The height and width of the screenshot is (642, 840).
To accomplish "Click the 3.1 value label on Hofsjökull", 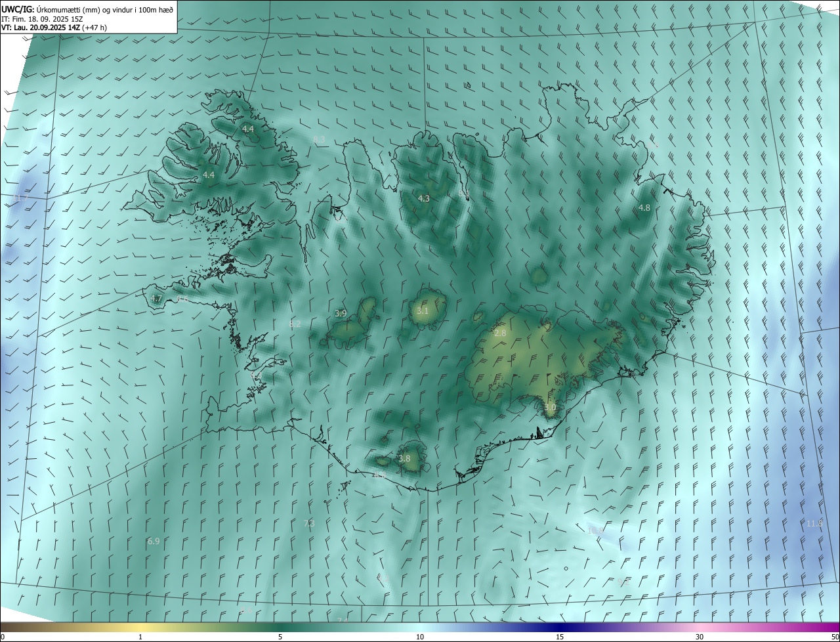I will pyautogui.click(x=422, y=310).
